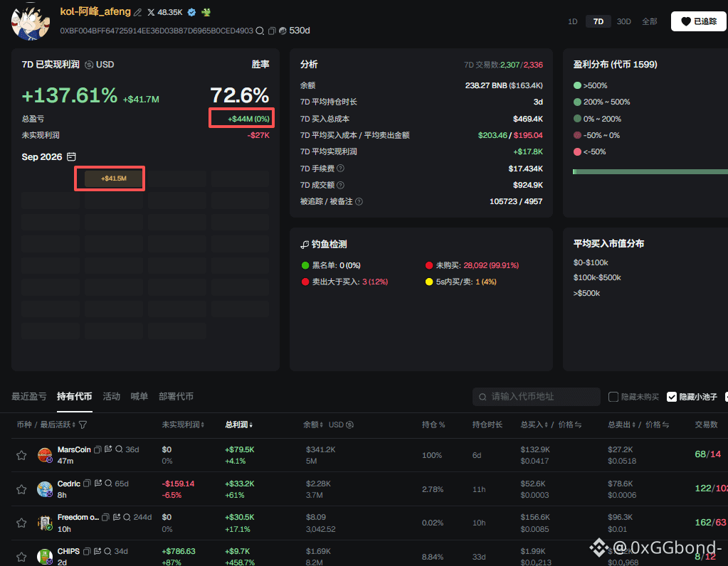
Task: Switch to the 活动 tab
Action: (x=112, y=396)
